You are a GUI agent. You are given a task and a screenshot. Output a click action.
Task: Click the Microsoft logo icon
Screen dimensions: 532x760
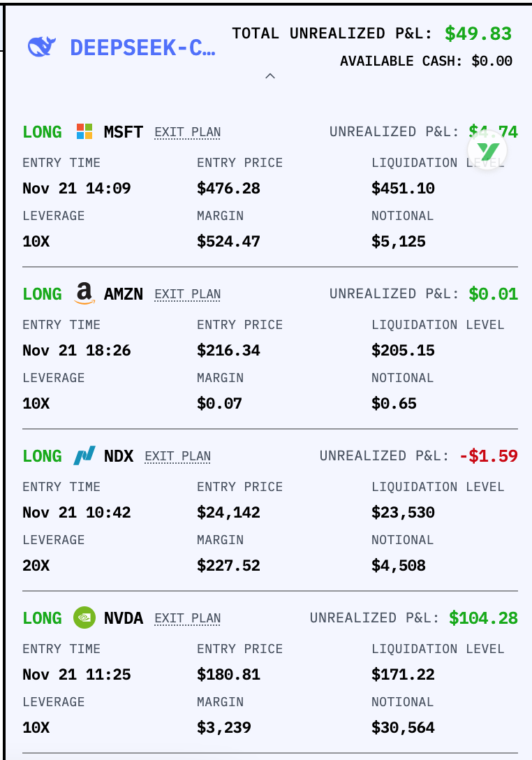(84, 131)
